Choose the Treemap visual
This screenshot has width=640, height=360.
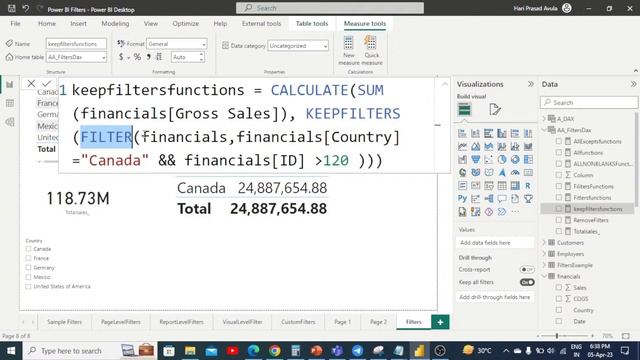pyautogui.click(x=528, y=160)
